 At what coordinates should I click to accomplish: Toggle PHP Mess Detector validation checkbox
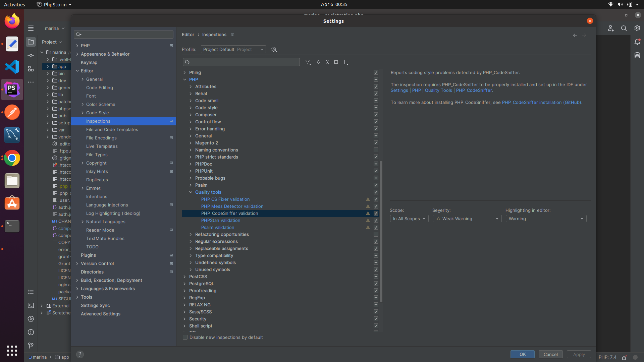click(376, 206)
